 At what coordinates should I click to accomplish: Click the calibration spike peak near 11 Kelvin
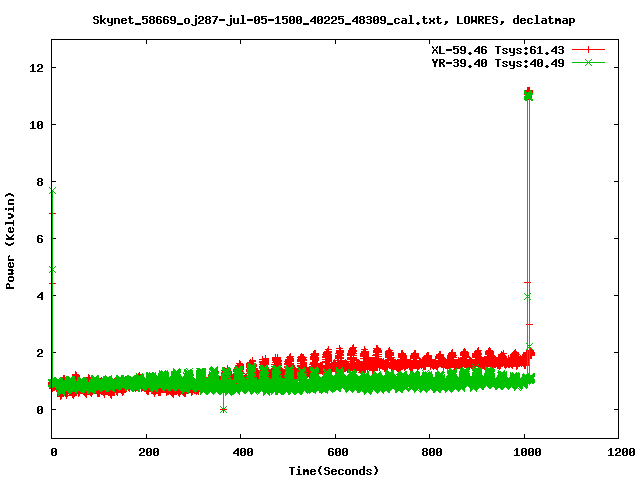529,95
